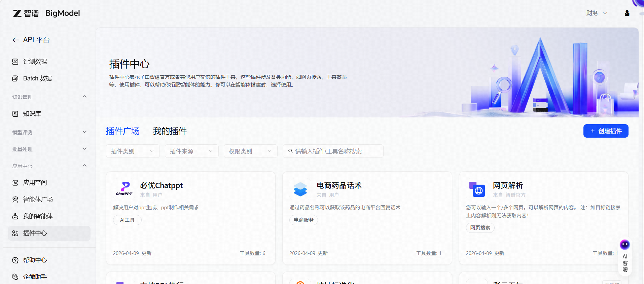
Task: Open the 财务 dropdown menu
Action: click(x=596, y=13)
